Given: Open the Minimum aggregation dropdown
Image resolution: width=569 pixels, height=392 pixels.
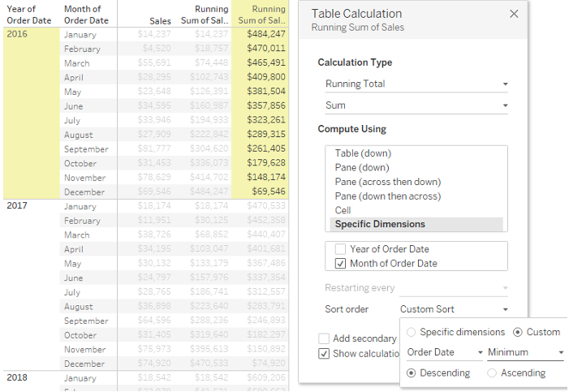Looking at the screenshot, I should [x=525, y=352].
